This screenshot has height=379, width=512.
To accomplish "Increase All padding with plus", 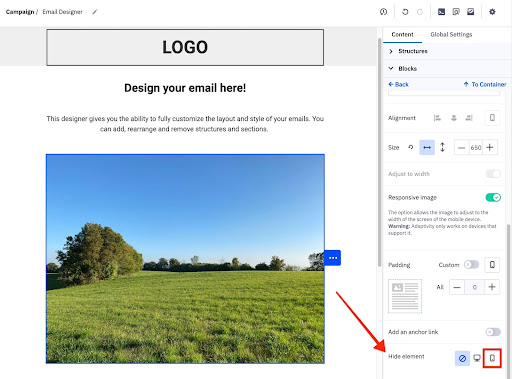I will click(492, 287).
